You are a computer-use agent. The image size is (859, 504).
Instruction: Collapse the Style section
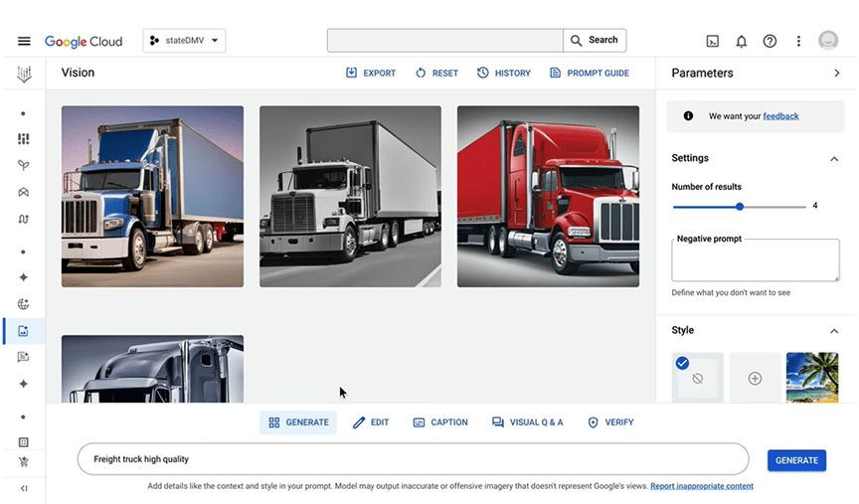coord(834,331)
